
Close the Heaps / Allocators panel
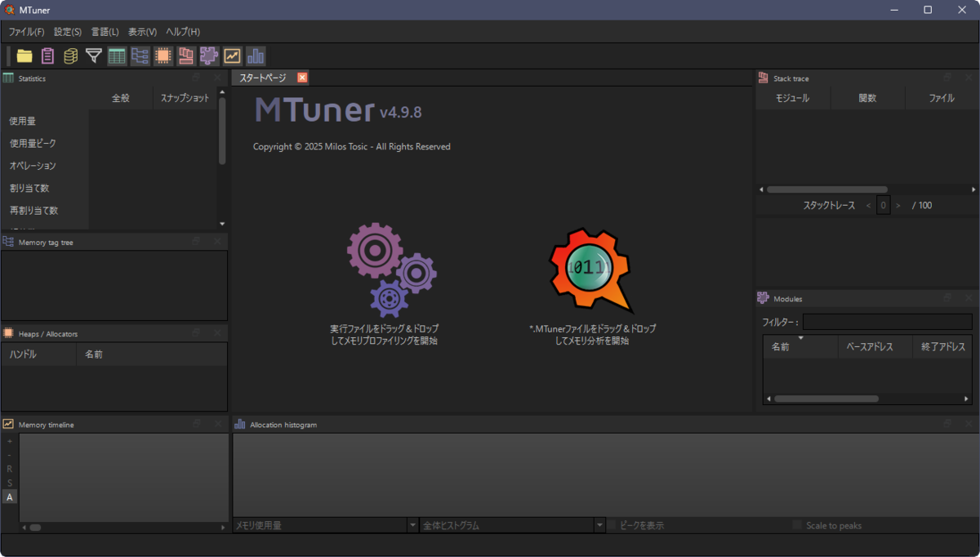[217, 333]
